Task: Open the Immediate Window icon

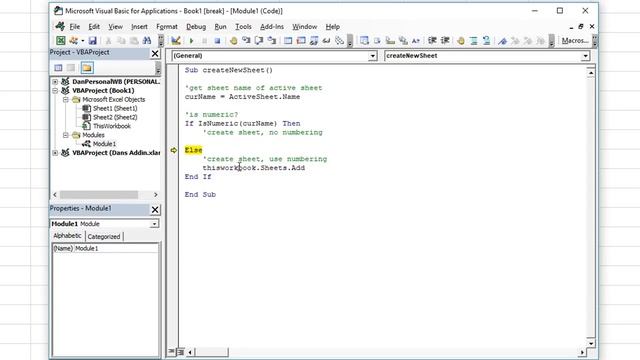Action: pos(301,40)
